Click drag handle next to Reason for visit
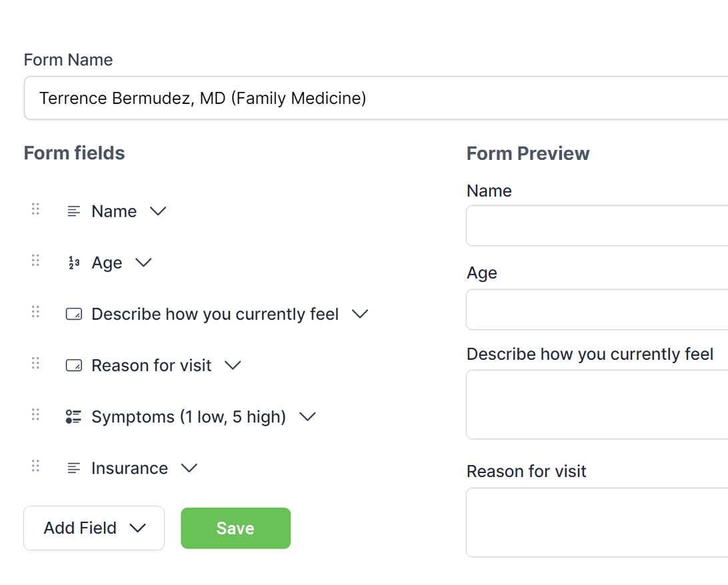Viewport: 728px width, 585px height. (x=35, y=363)
